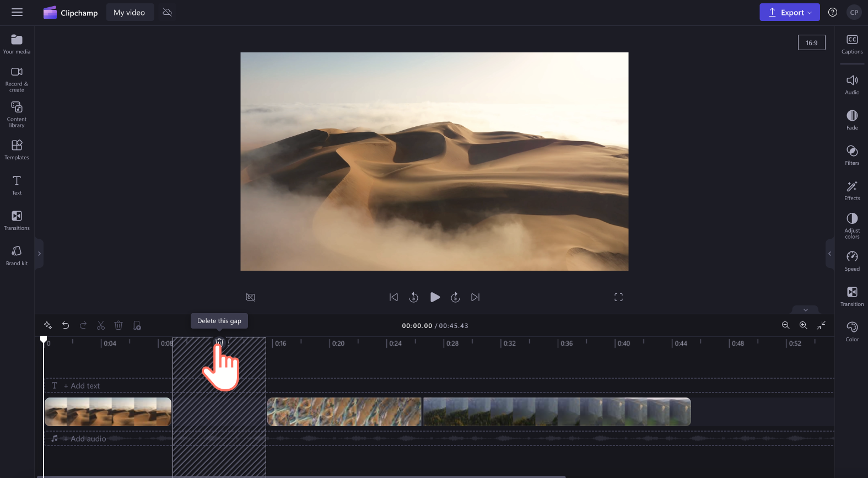Viewport: 868px width, 478px height.
Task: Open Effects panel
Action: [852, 191]
